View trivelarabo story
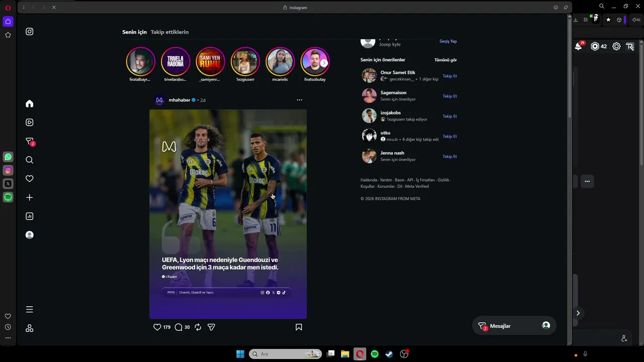Viewport: 644px width, 362px height. point(175,61)
